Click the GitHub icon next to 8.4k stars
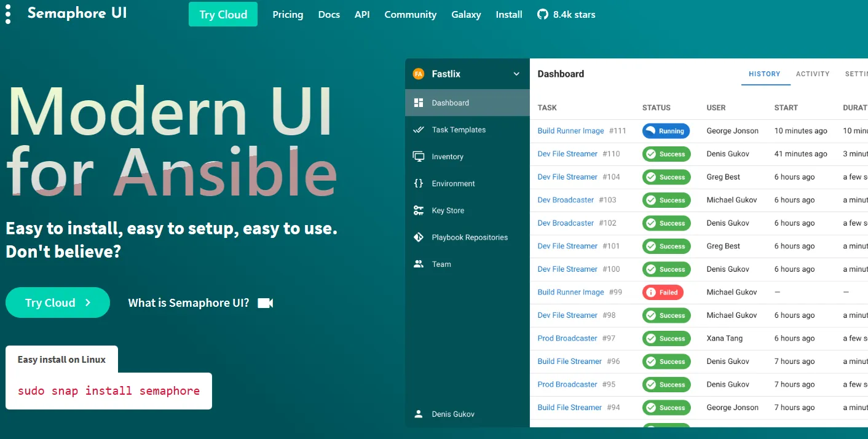Viewport: 868px width, 439px height. 542,14
